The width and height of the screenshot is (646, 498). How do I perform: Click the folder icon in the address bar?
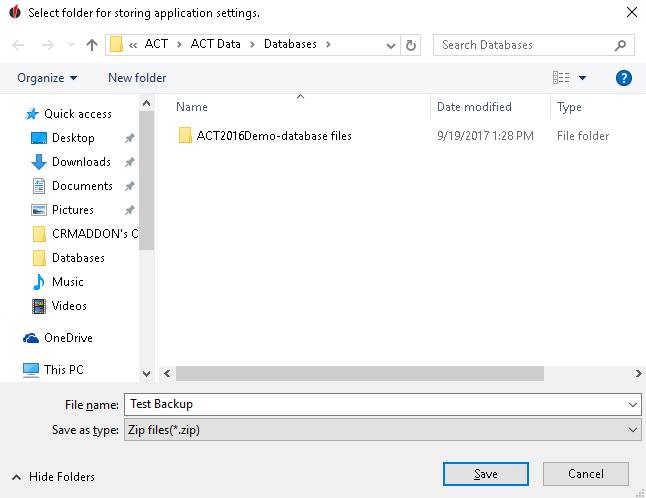(117, 44)
